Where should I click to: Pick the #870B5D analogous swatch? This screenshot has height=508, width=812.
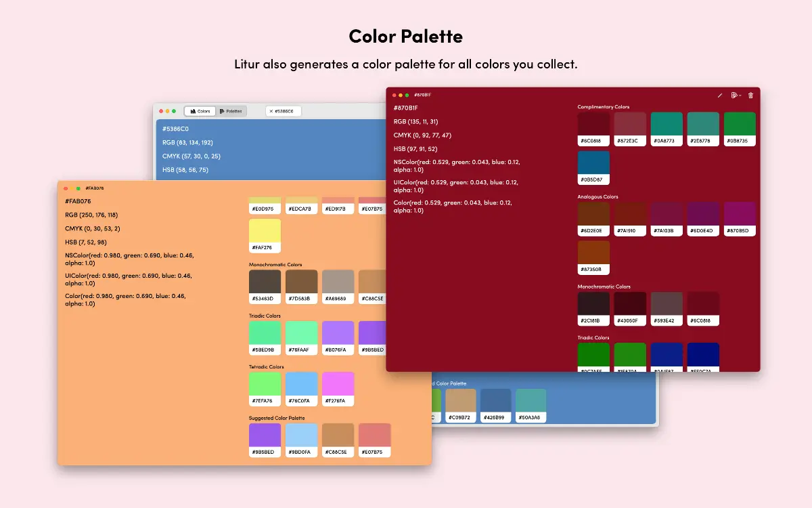coord(740,219)
